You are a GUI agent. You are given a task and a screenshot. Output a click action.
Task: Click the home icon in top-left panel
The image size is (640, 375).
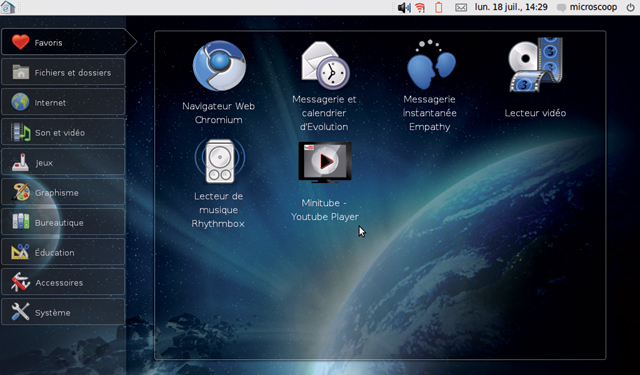(8, 7)
